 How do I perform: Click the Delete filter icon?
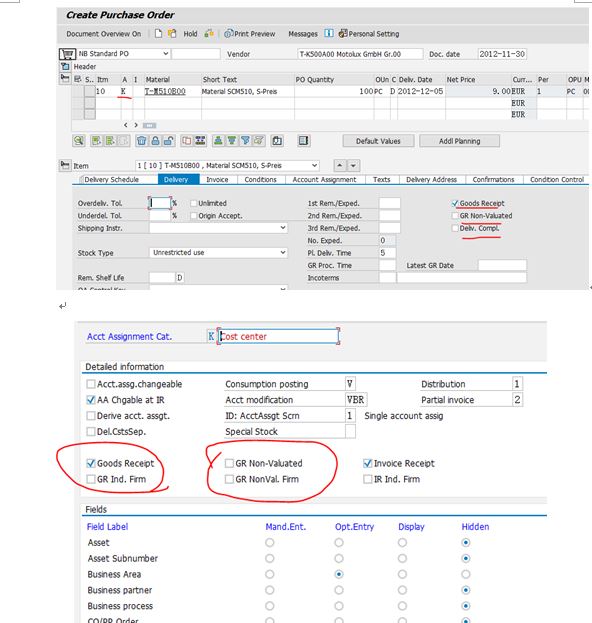(x=259, y=141)
